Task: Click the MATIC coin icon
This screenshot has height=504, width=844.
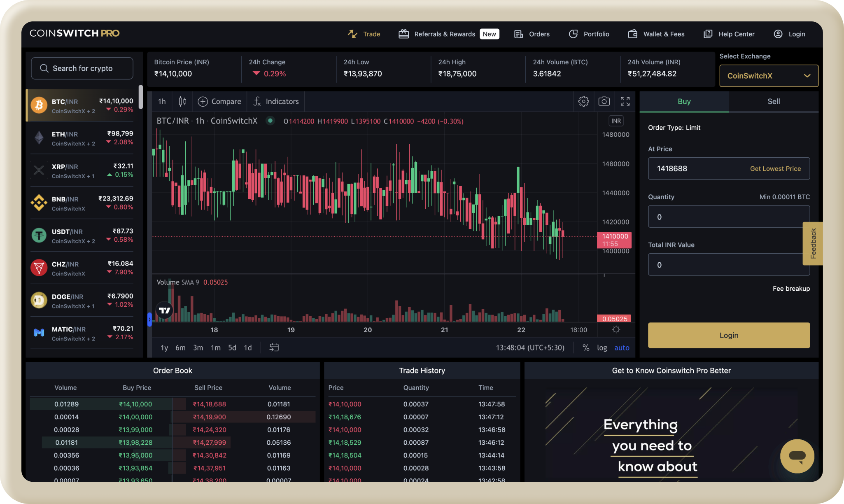Action: click(39, 332)
